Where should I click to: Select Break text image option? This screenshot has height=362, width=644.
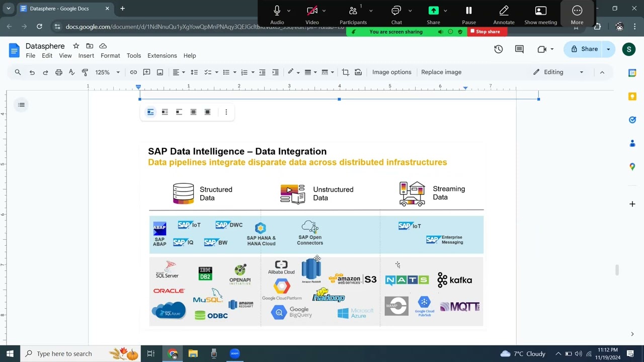[179, 112]
